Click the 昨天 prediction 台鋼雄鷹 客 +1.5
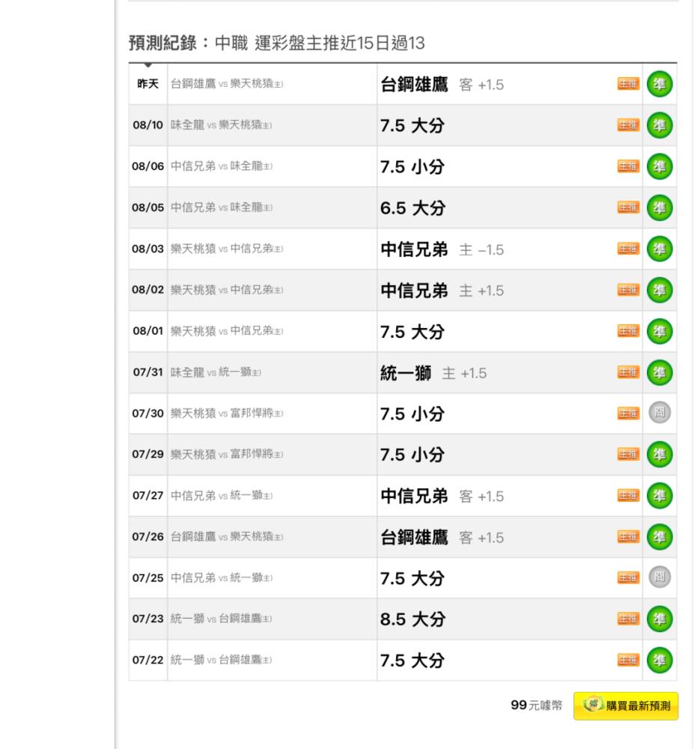 tap(442, 85)
